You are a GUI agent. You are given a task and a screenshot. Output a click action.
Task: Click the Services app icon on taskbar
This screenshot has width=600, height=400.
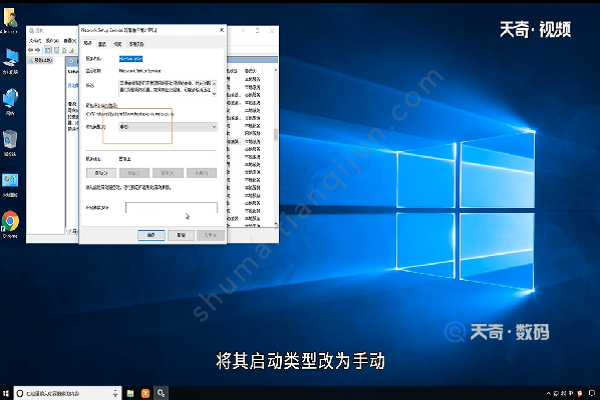(x=161, y=393)
